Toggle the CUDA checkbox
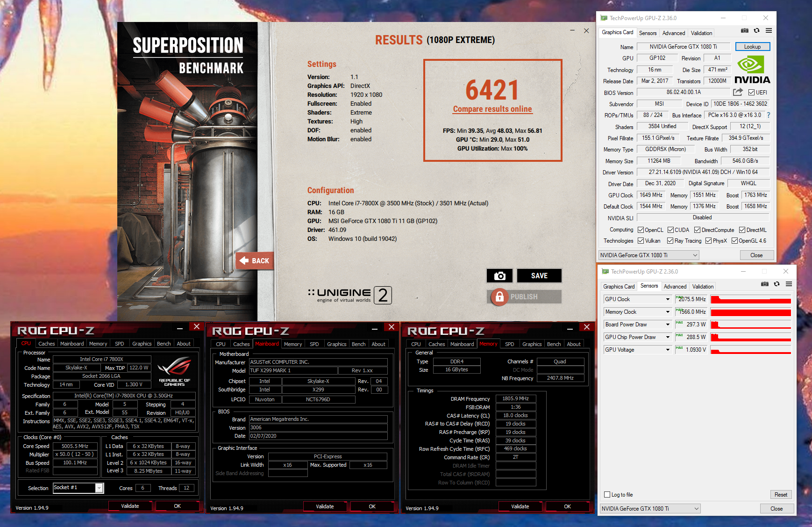The image size is (812, 527). coord(670,230)
